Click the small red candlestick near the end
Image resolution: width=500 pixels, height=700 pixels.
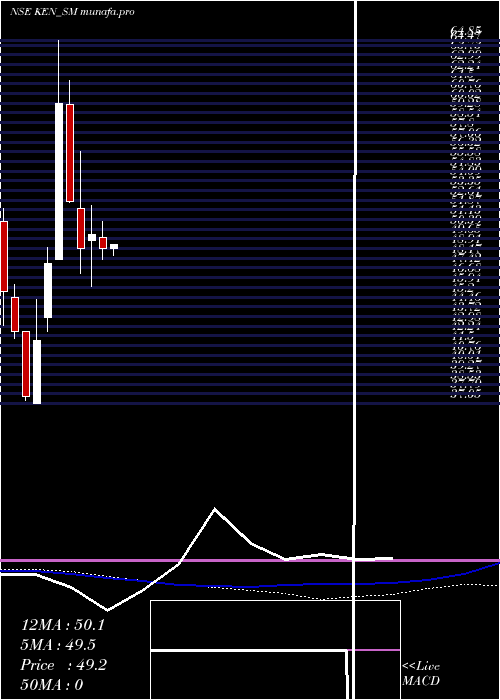[x=103, y=242]
